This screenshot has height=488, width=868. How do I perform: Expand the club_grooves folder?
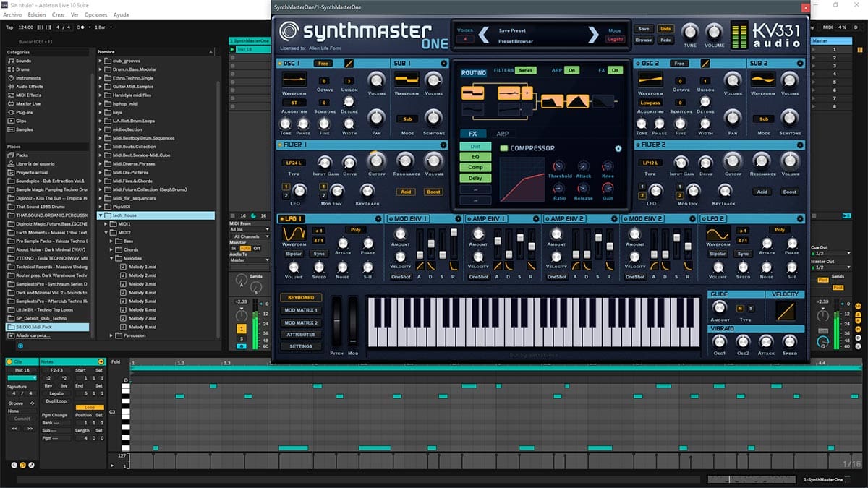[x=101, y=61]
